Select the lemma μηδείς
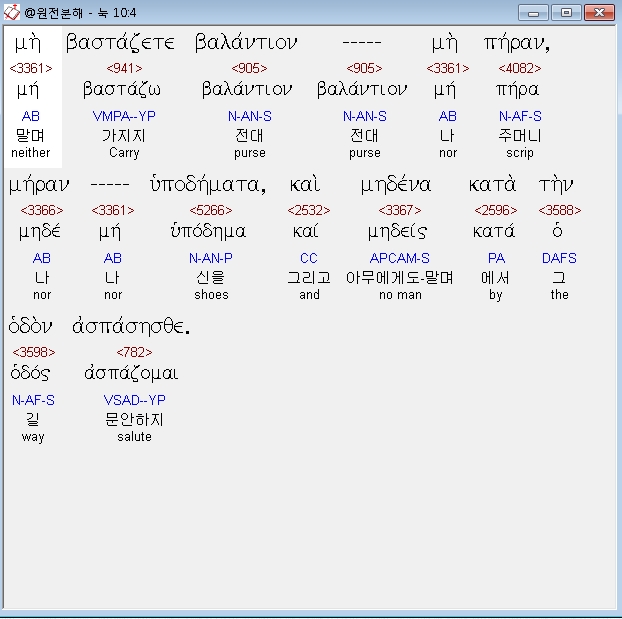 coord(397,232)
